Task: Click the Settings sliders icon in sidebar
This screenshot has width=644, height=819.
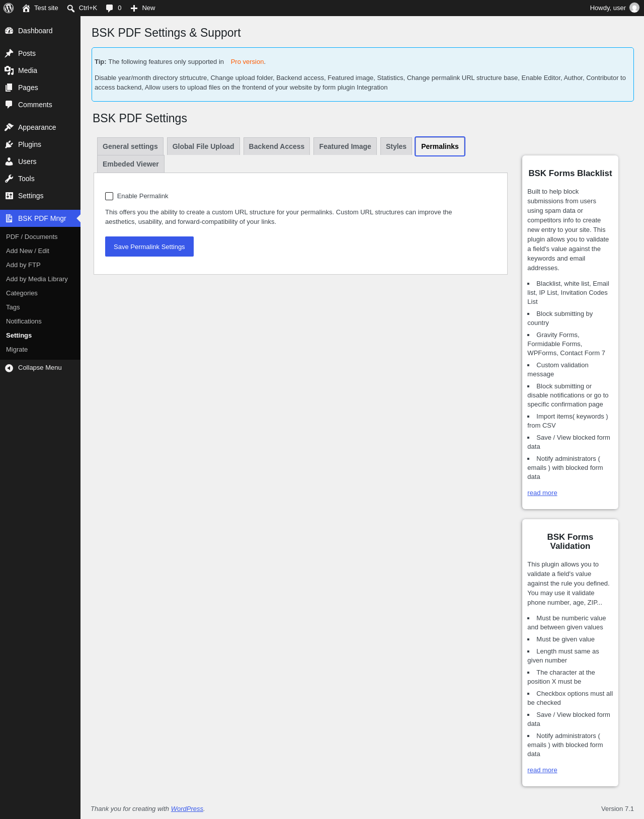Action: point(9,196)
